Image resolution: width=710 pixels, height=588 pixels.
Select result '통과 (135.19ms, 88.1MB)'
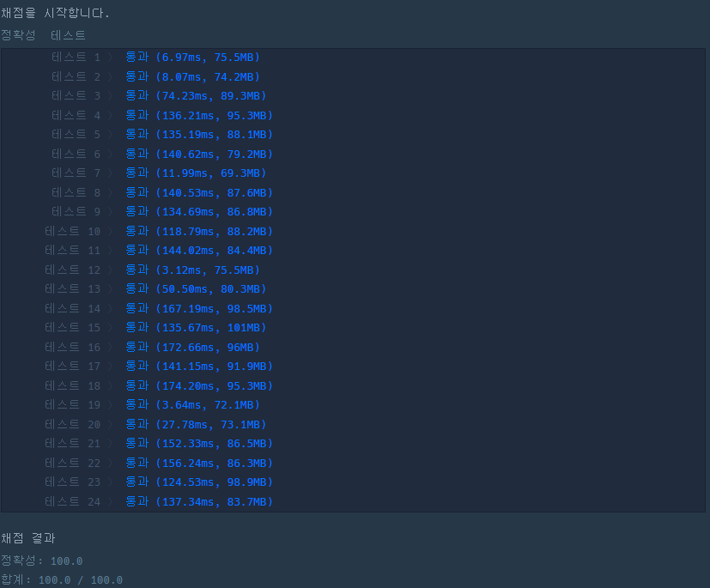[199, 135]
